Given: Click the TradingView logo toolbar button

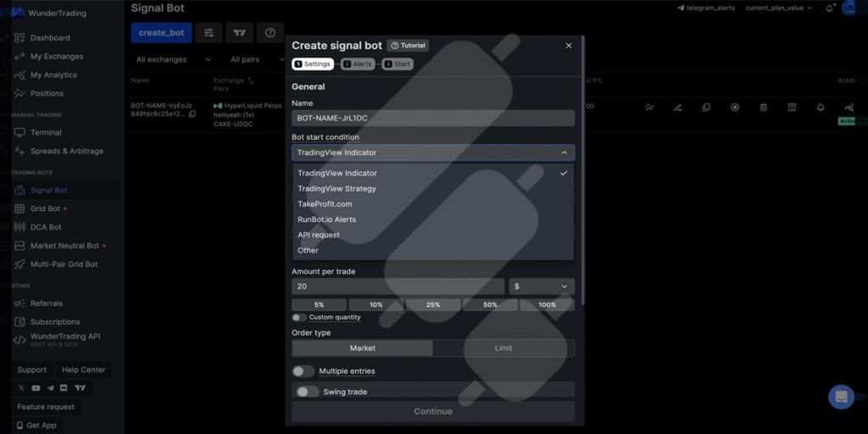Looking at the screenshot, I should tap(239, 33).
